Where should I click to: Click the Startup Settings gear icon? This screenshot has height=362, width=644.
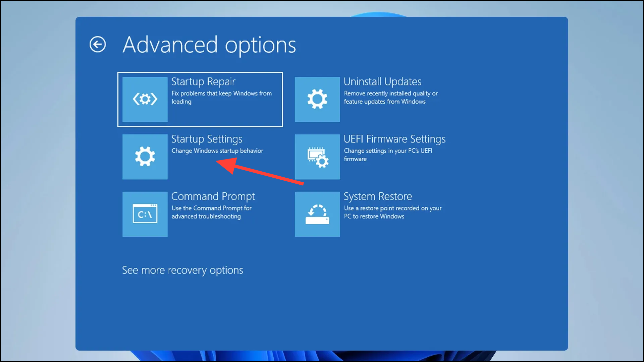[x=145, y=157]
